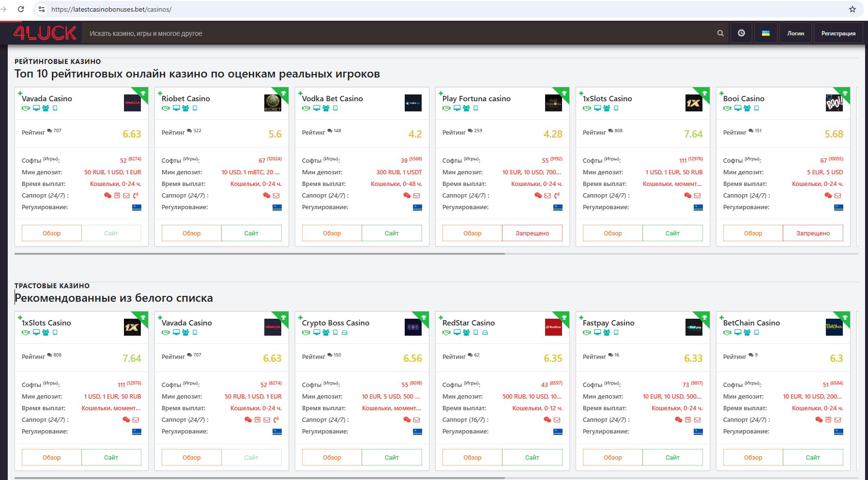This screenshot has width=868, height=480.
Task: Click the regulation flag icon on BetChain Casino card
Action: tap(838, 432)
